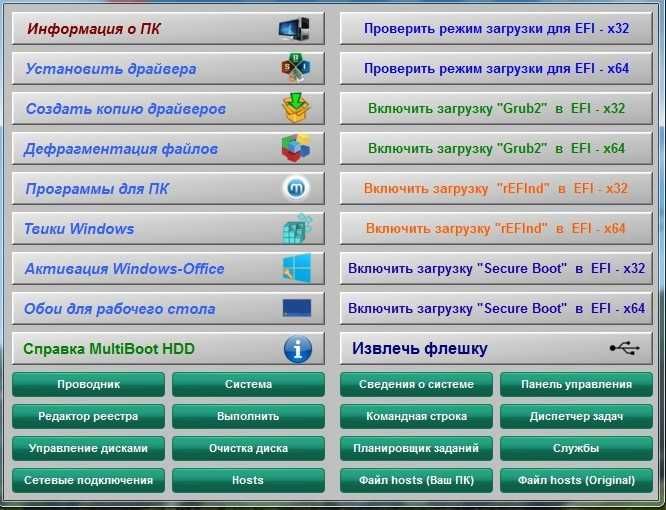Click the Windows logo activation icon

[297, 268]
